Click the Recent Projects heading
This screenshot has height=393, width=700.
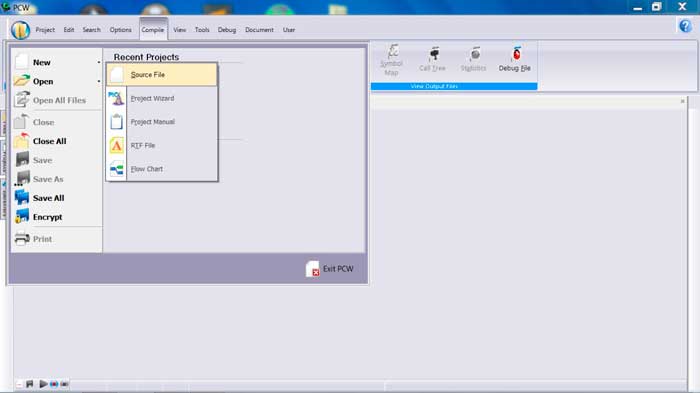pyautogui.click(x=146, y=57)
